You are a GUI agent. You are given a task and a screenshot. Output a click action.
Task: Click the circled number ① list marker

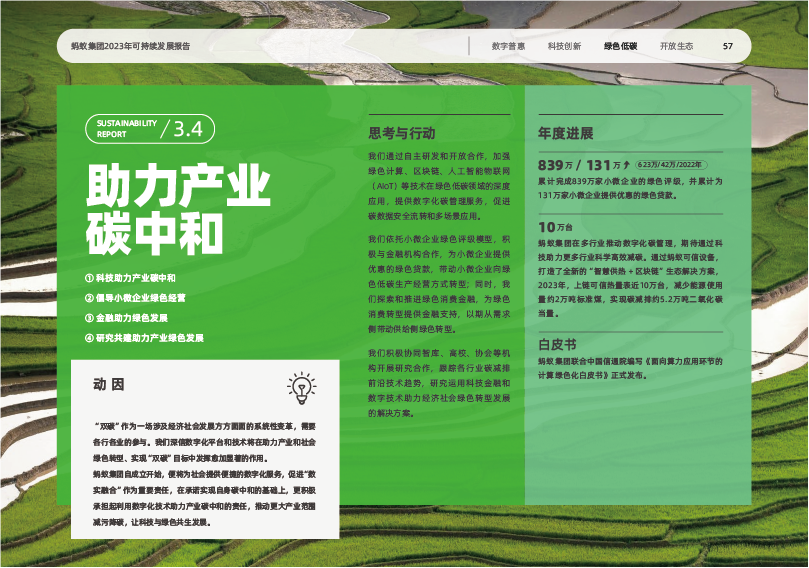90,278
